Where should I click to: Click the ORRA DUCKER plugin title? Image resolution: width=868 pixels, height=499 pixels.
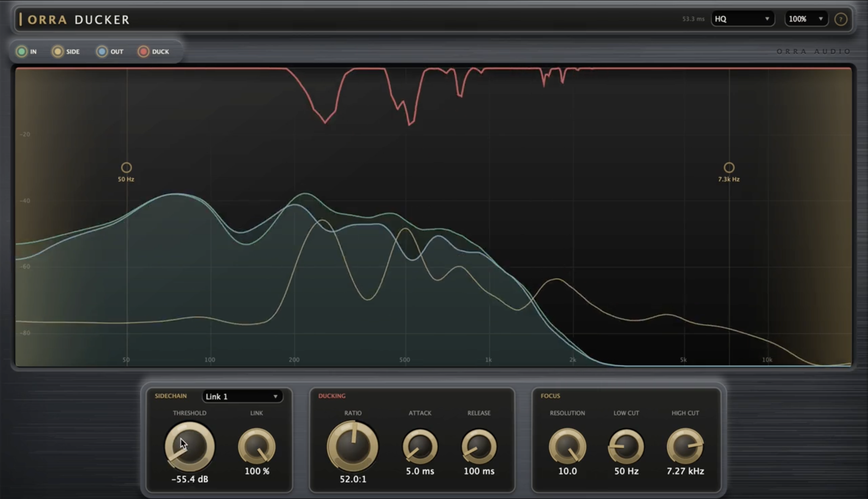79,19
